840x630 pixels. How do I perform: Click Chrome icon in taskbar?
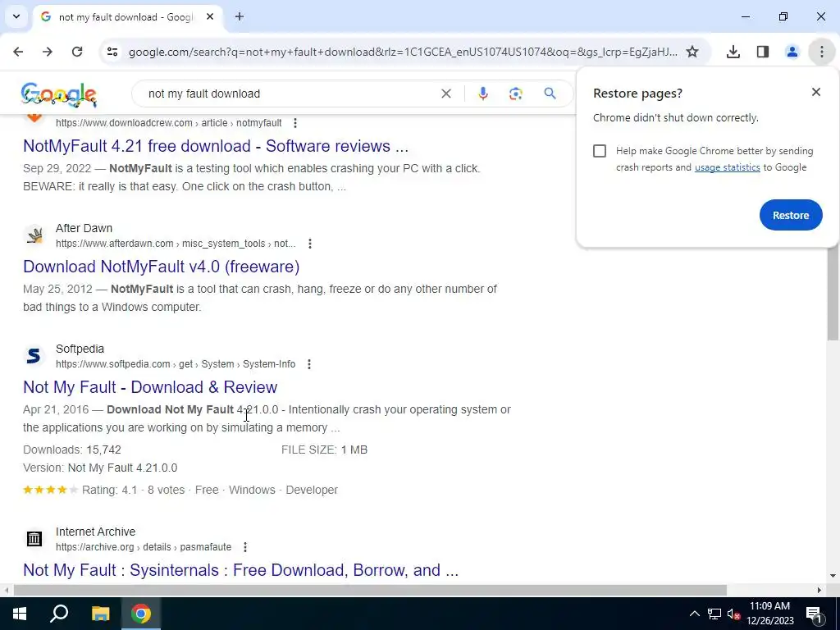[x=141, y=614]
